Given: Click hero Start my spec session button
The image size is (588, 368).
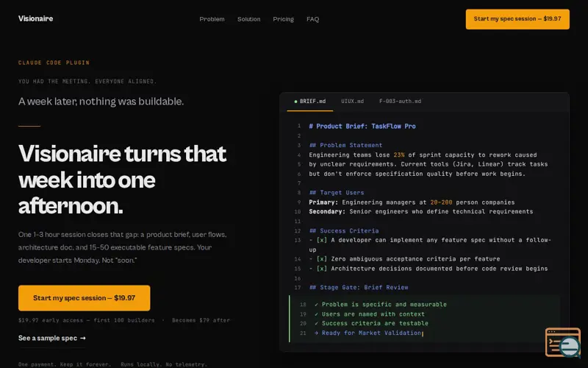Looking at the screenshot, I should [x=84, y=298].
